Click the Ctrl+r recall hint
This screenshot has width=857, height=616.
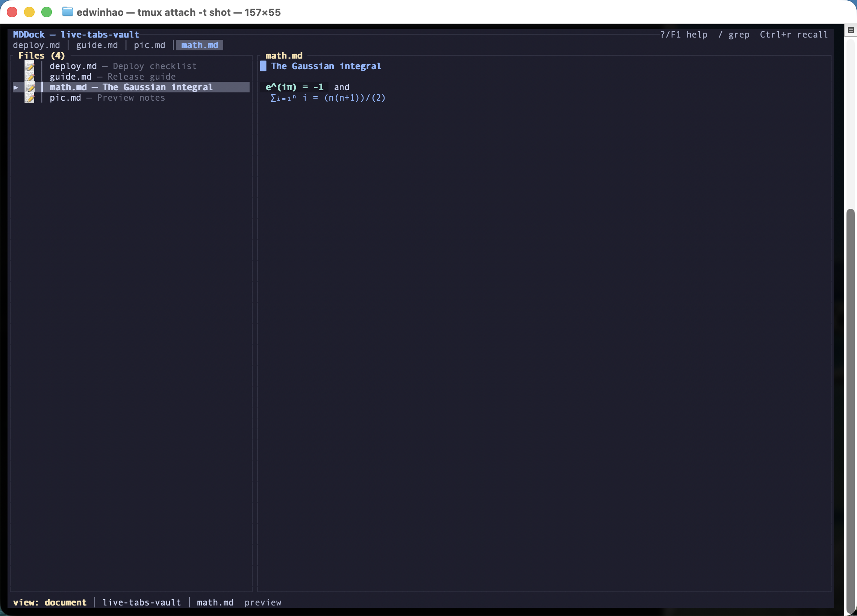click(x=793, y=35)
